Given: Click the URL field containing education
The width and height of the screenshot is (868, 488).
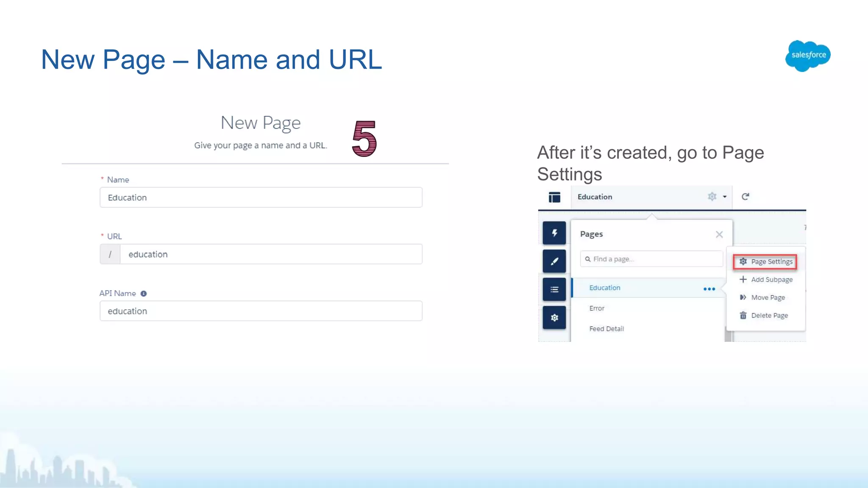Looking at the screenshot, I should pyautogui.click(x=271, y=254).
